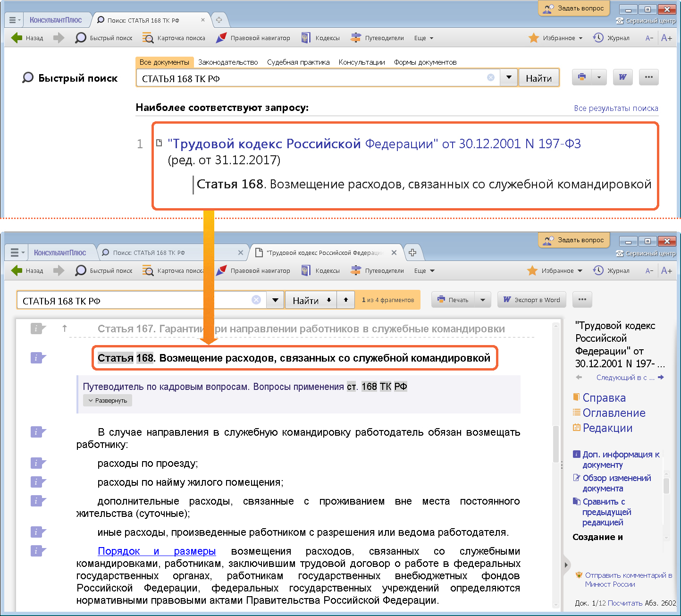
Task: Select the Все документы search tab
Action: coord(164,62)
